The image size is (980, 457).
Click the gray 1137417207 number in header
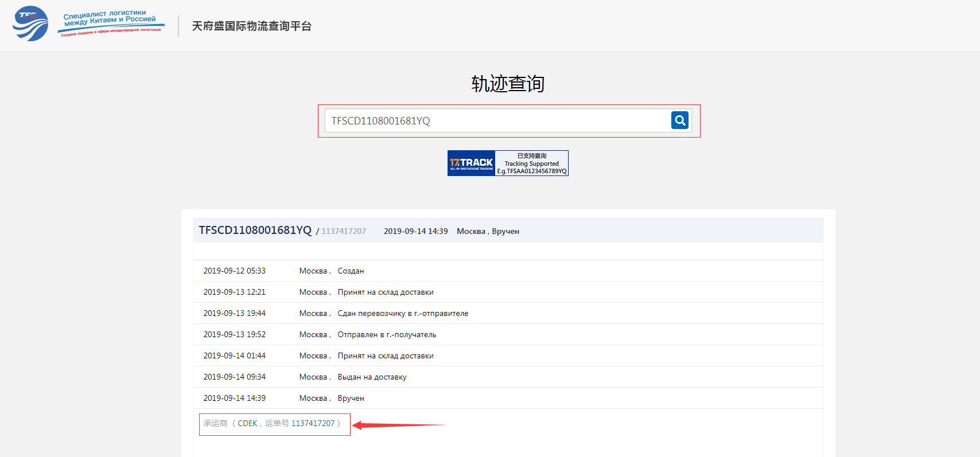point(343,232)
